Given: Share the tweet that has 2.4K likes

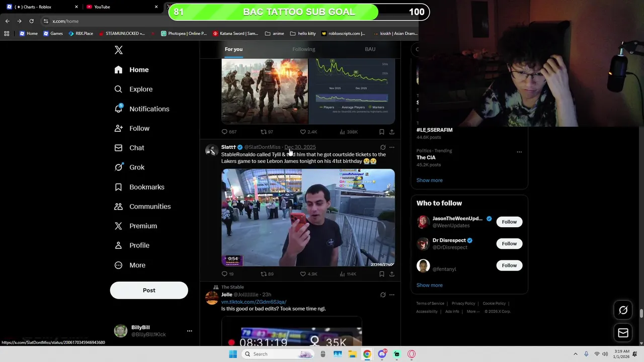Looking at the screenshot, I should [x=392, y=132].
